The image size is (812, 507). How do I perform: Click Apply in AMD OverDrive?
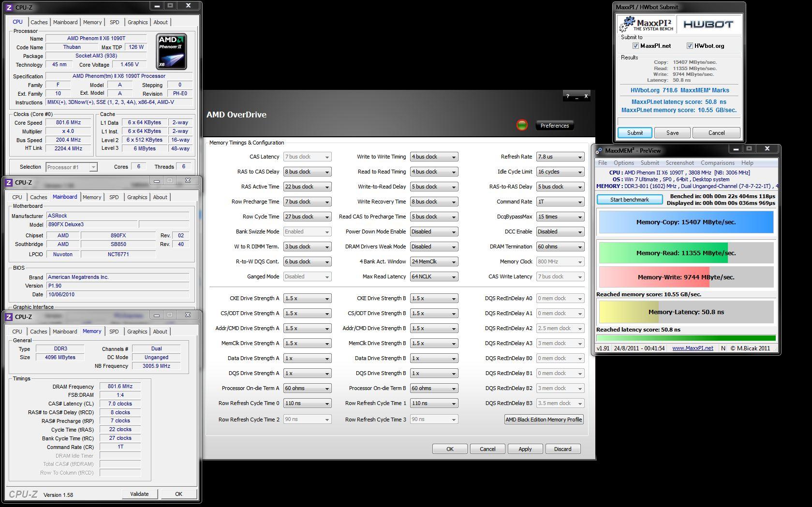pyautogui.click(x=525, y=449)
